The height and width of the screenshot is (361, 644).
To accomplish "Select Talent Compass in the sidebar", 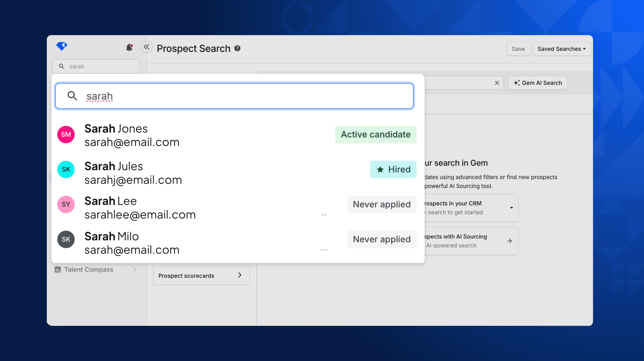I will click(89, 270).
